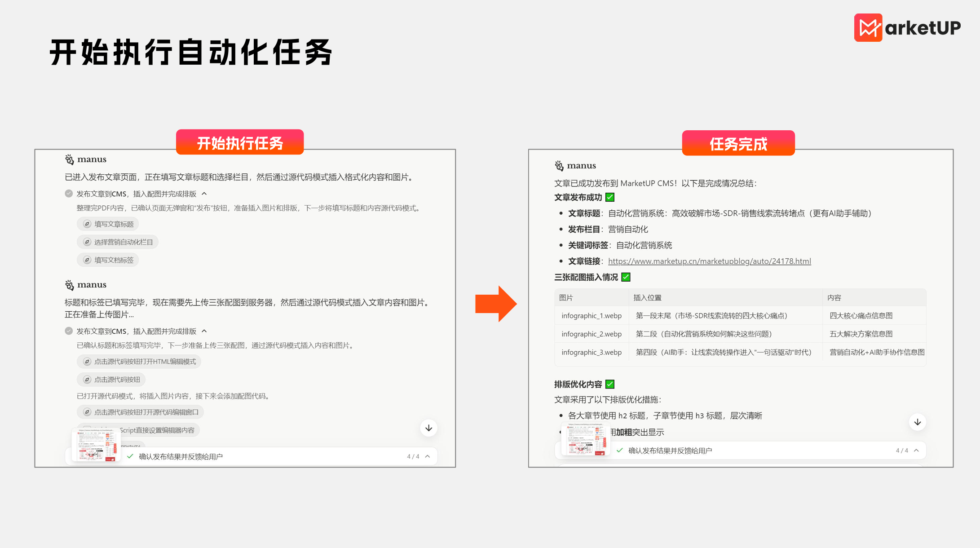Click 确认发布结果并反馈给用户 bar in left panel
Screen dimensions: 980x548
click(252, 456)
